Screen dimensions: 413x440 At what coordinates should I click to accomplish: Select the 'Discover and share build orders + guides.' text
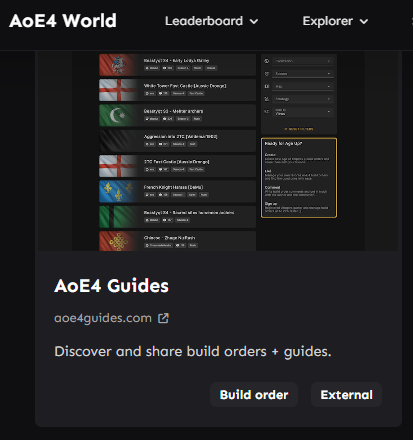[x=193, y=352]
